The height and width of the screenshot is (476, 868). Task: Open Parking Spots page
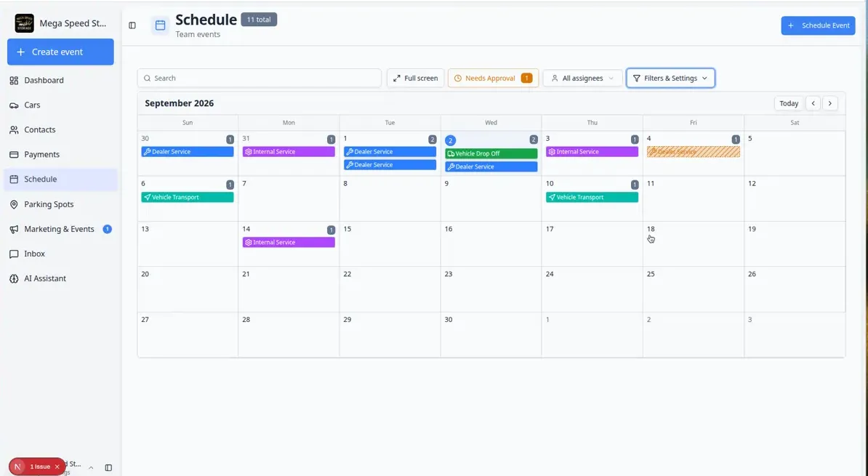pos(60,204)
